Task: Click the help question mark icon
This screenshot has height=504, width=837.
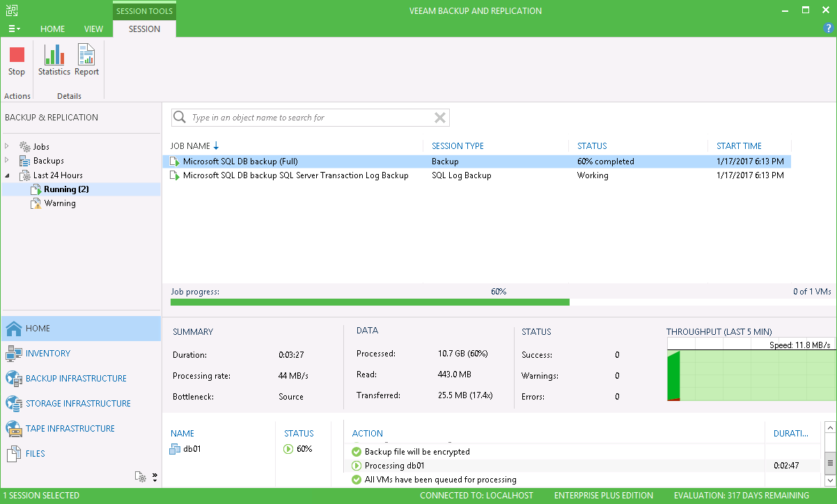Action: (x=828, y=29)
